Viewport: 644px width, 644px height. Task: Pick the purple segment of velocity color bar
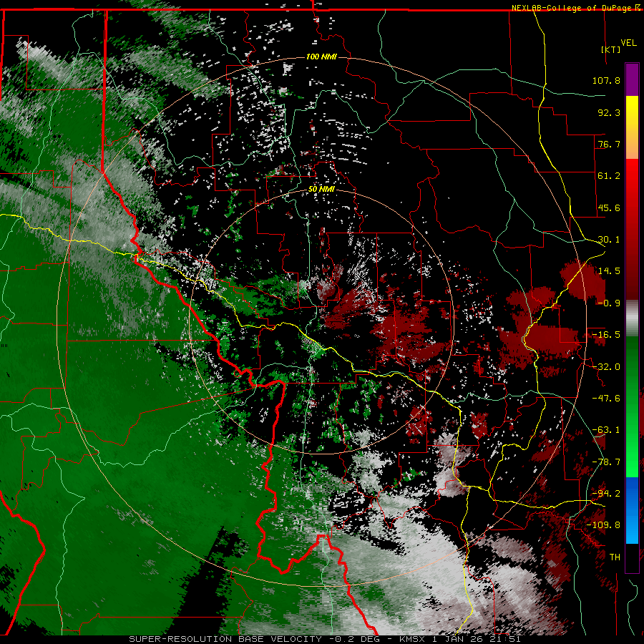632,79
